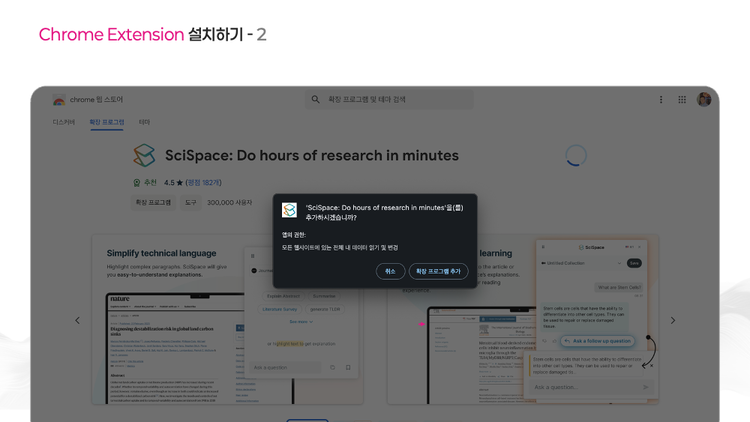Click the Chrome Web Store rainbow logo
Viewport: 750px width, 422px height.
pyautogui.click(x=59, y=100)
